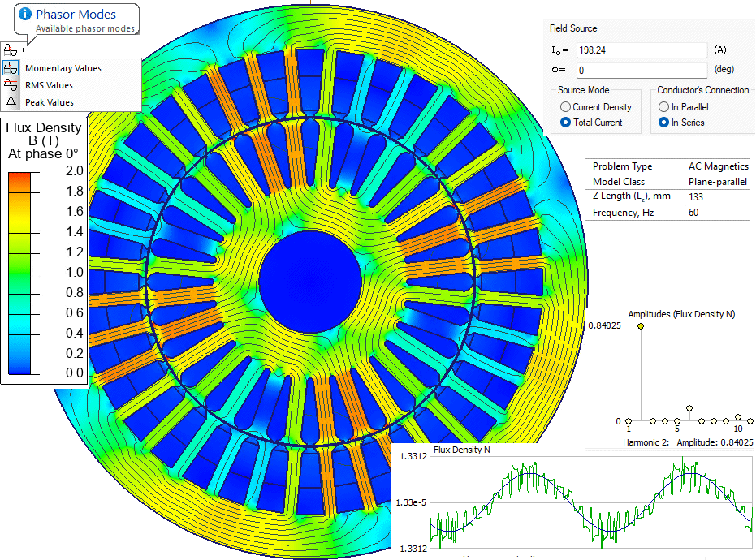Select the raised harmonic 6 marker
Image resolution: width=756 pixels, height=560 pixels.
[x=689, y=408]
